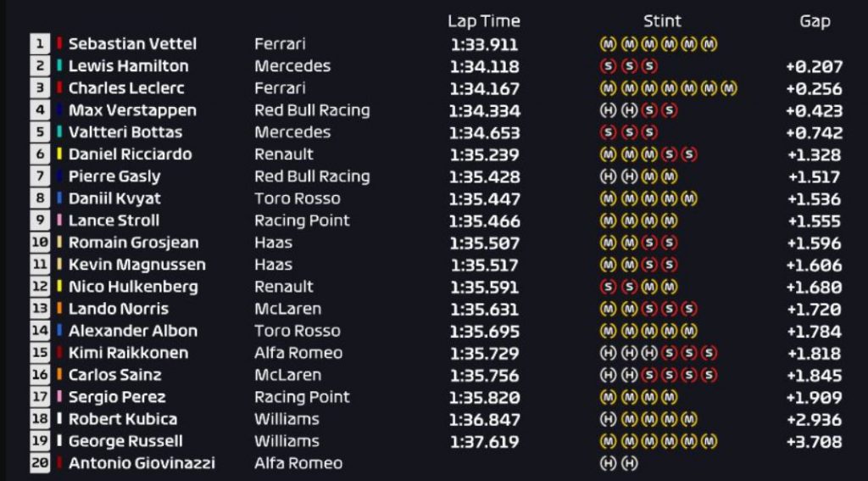Click the first hard tyre icon in Antonio Giovinazzi's stint
The height and width of the screenshot is (481, 868).
pos(608,463)
